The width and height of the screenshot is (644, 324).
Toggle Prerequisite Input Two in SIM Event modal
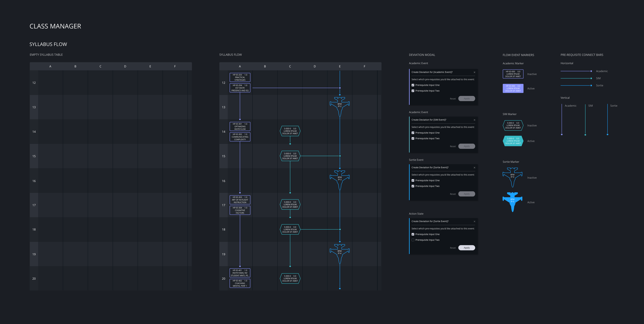click(413, 139)
